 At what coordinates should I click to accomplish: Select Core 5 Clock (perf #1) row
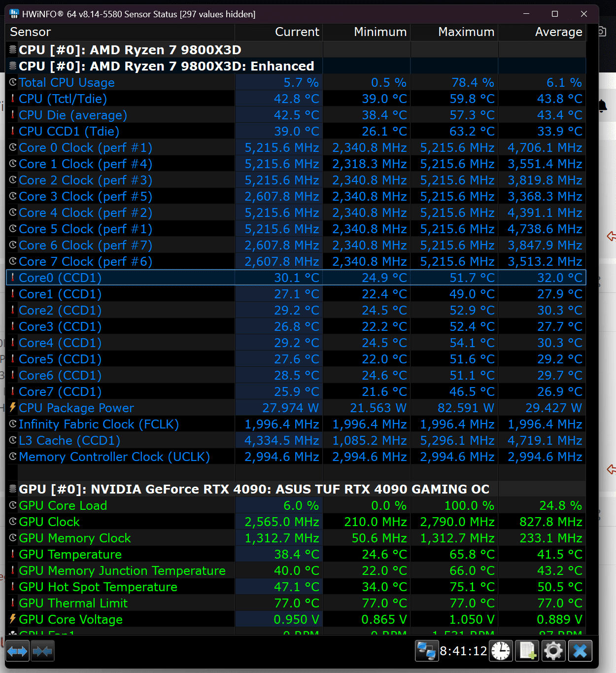coord(296,229)
